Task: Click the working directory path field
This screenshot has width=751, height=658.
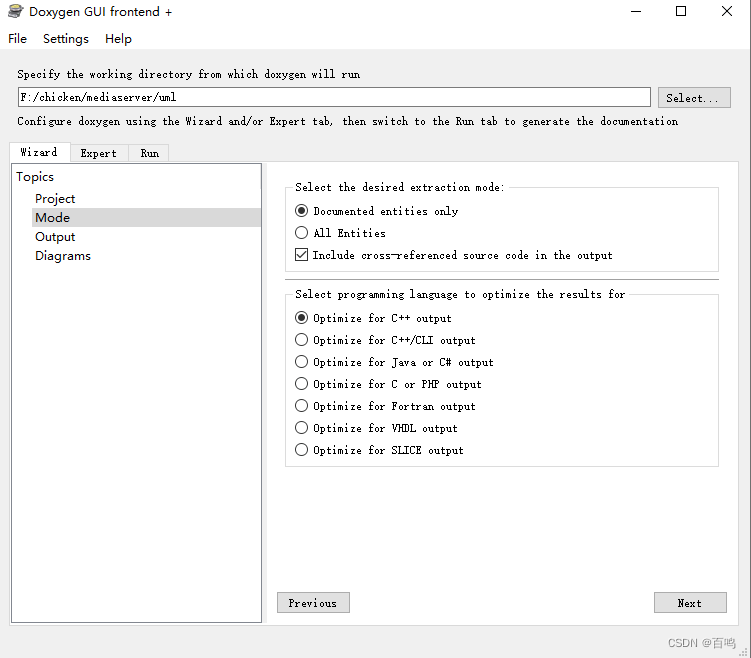Action: click(334, 97)
